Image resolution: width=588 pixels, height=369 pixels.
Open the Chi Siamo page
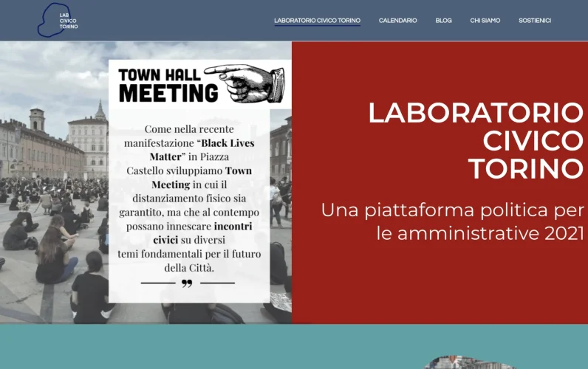(x=485, y=21)
